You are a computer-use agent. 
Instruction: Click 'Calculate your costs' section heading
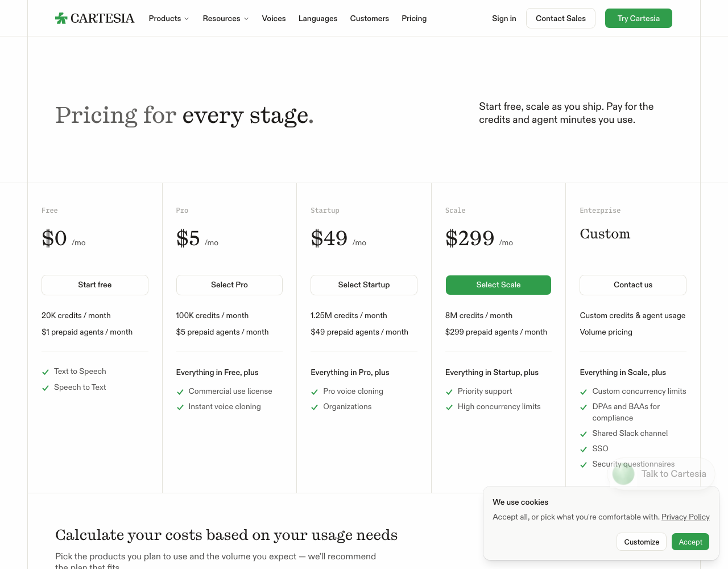226,535
